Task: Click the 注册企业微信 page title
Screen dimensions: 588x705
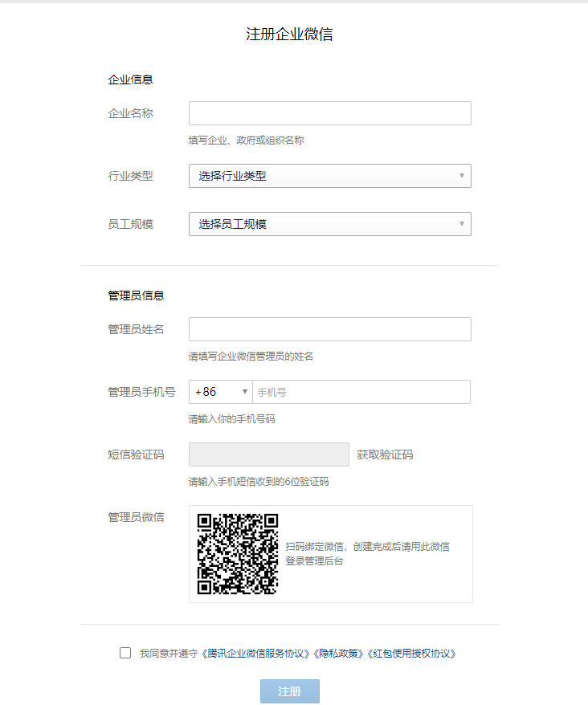Action: pos(289,35)
